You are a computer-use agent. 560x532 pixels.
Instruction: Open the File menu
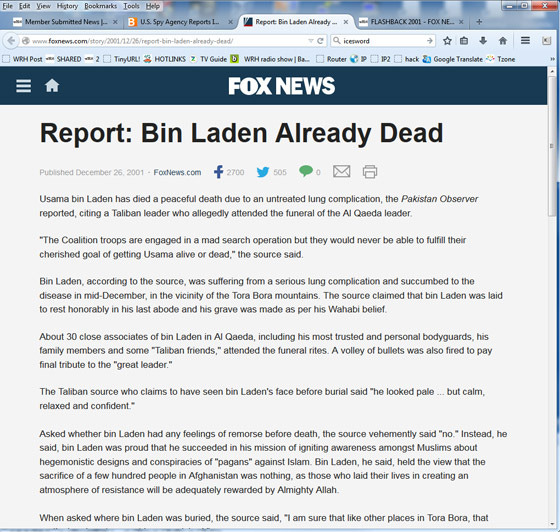(x=8, y=6)
